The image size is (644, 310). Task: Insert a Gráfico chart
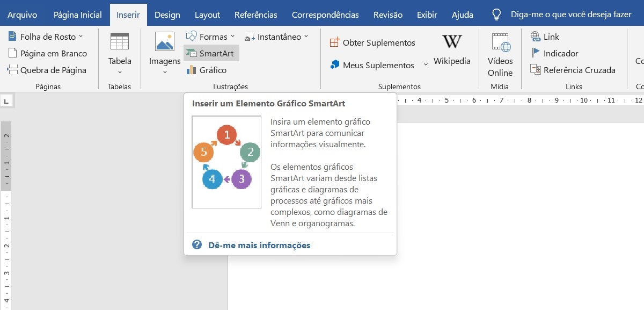click(206, 70)
